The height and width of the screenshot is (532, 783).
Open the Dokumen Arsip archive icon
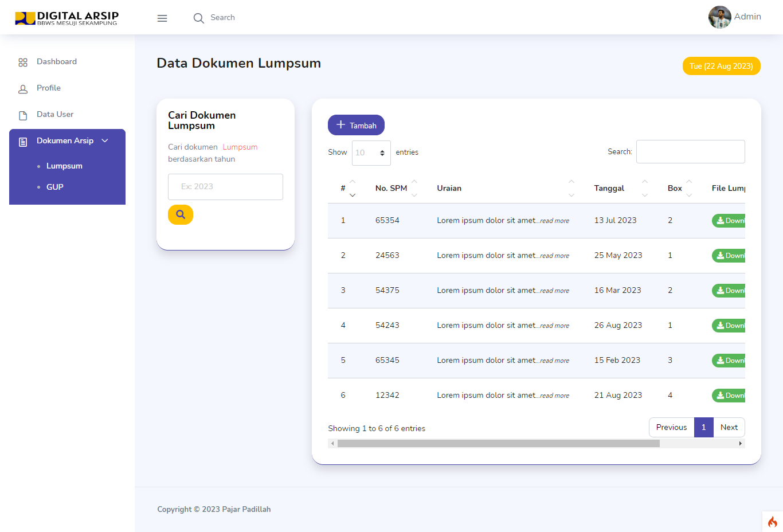(x=23, y=140)
